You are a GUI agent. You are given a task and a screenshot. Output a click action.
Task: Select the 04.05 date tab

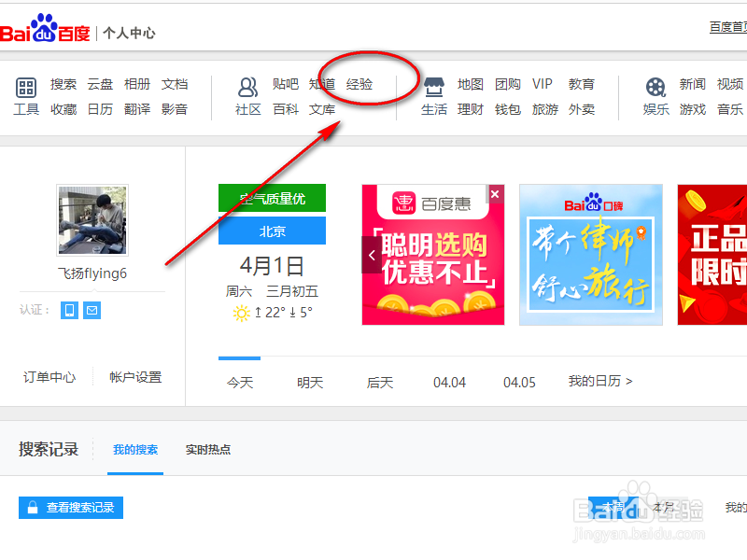pos(519,383)
